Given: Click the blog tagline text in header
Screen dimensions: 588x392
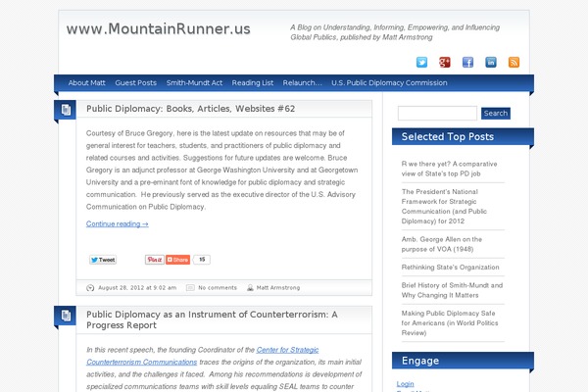Looking at the screenshot, I should [395, 32].
